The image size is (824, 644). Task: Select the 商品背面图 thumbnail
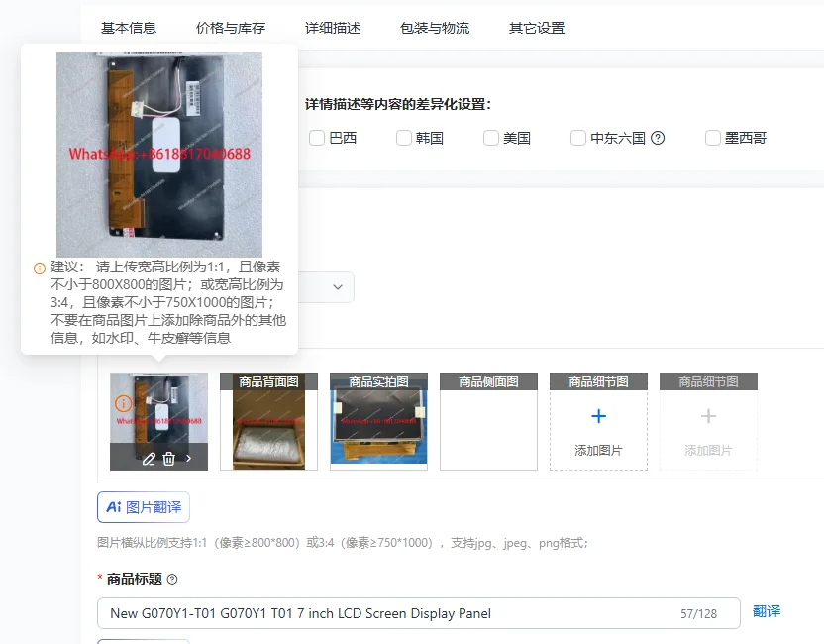(268, 421)
